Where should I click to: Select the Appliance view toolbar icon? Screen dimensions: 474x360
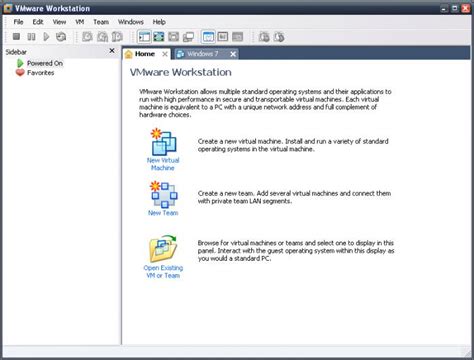[223, 37]
